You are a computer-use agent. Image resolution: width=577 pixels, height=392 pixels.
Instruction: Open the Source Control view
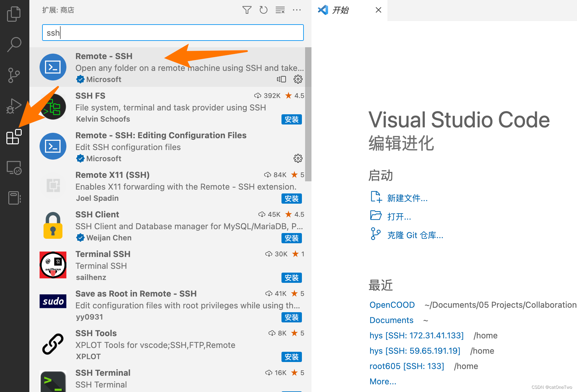click(14, 75)
